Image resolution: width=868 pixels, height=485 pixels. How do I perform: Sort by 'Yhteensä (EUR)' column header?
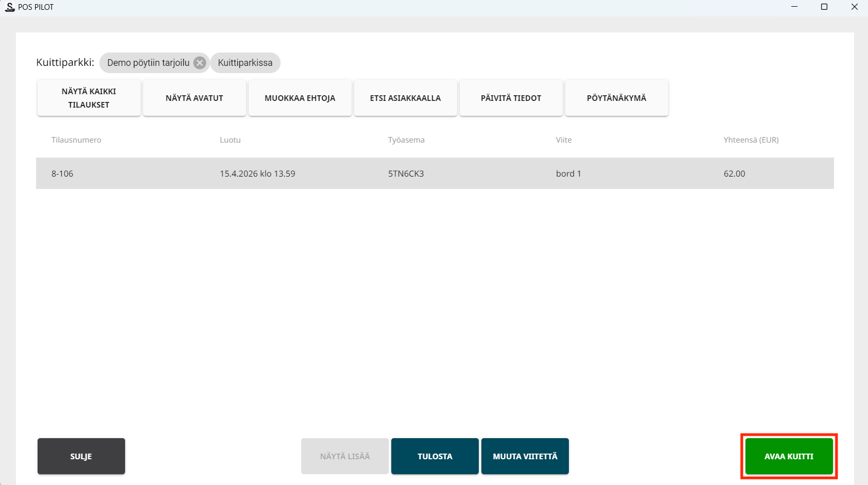click(x=751, y=140)
